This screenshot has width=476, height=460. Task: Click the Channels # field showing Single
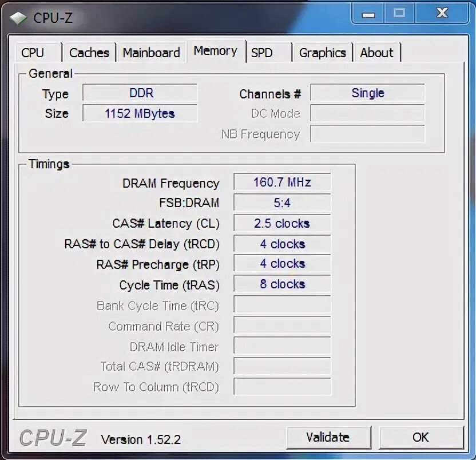pyautogui.click(x=367, y=93)
